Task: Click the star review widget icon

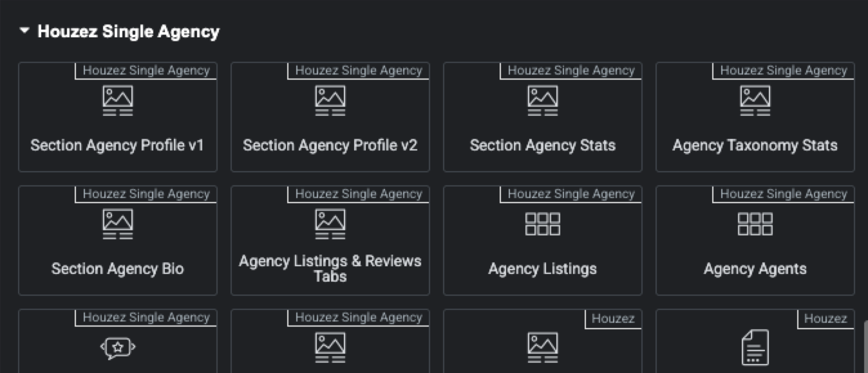Action: tap(118, 348)
